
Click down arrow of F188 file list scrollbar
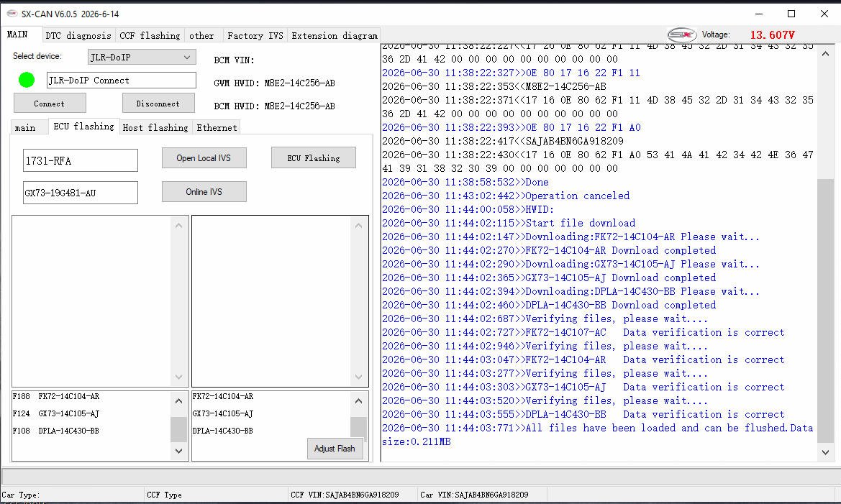pos(179,451)
